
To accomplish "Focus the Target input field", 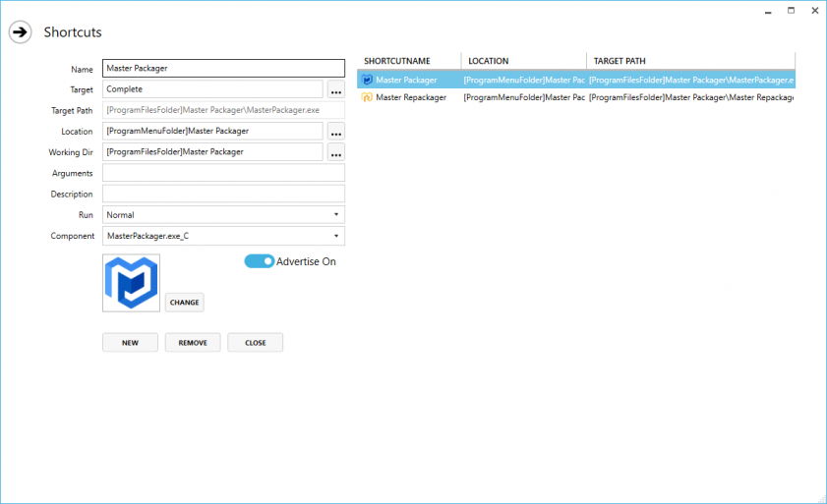I will pos(212,89).
